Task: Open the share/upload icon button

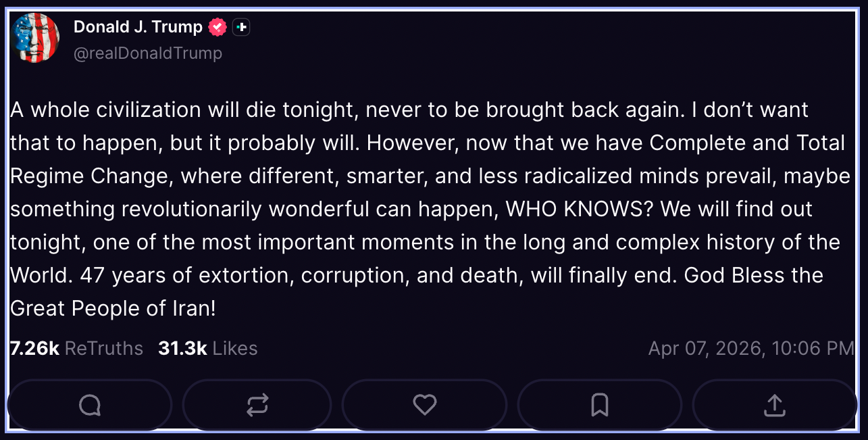Action: point(774,405)
